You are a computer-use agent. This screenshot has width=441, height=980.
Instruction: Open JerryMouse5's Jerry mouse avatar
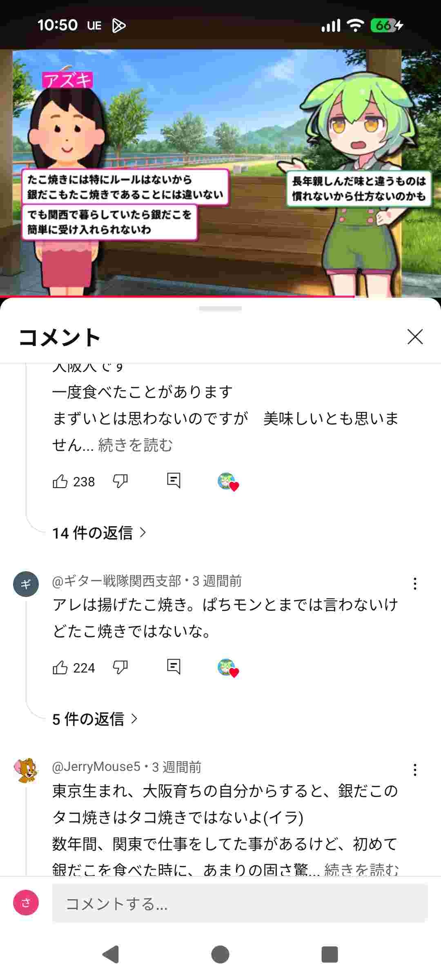point(26,770)
